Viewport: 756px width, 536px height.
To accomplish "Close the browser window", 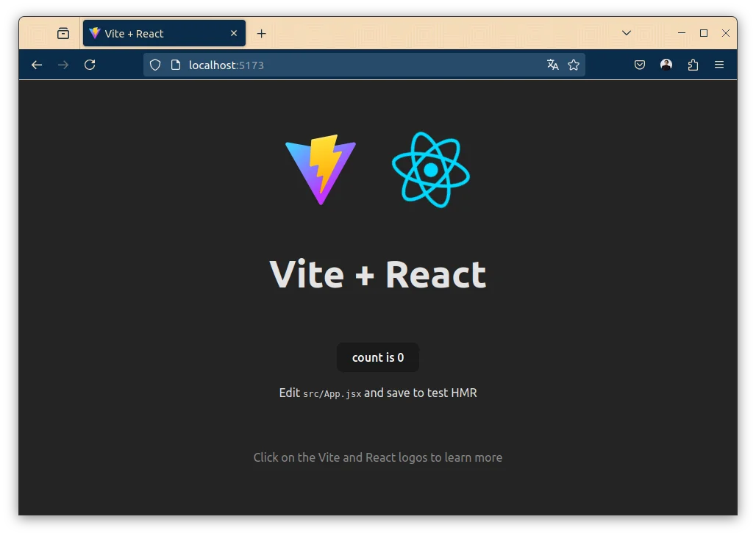I will click(x=725, y=33).
